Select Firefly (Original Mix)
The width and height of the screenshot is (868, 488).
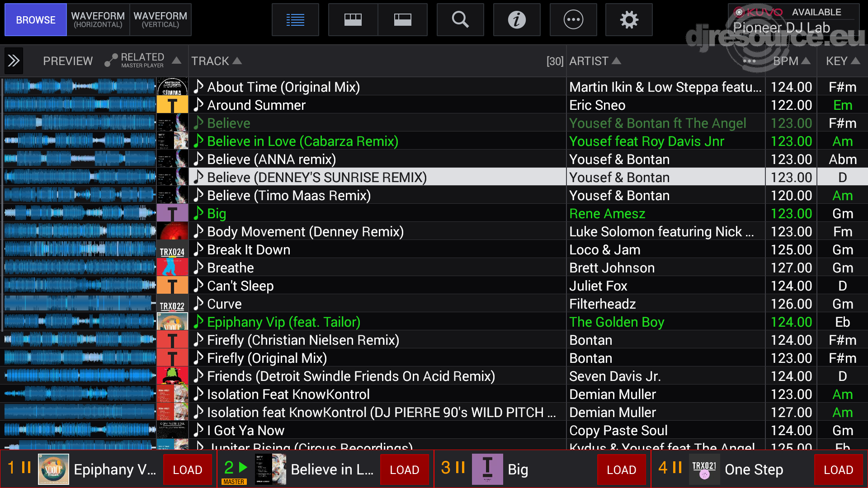[x=267, y=358]
